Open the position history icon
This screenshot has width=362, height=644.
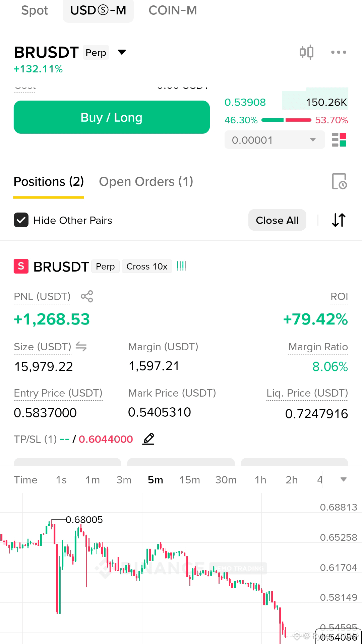point(339,181)
